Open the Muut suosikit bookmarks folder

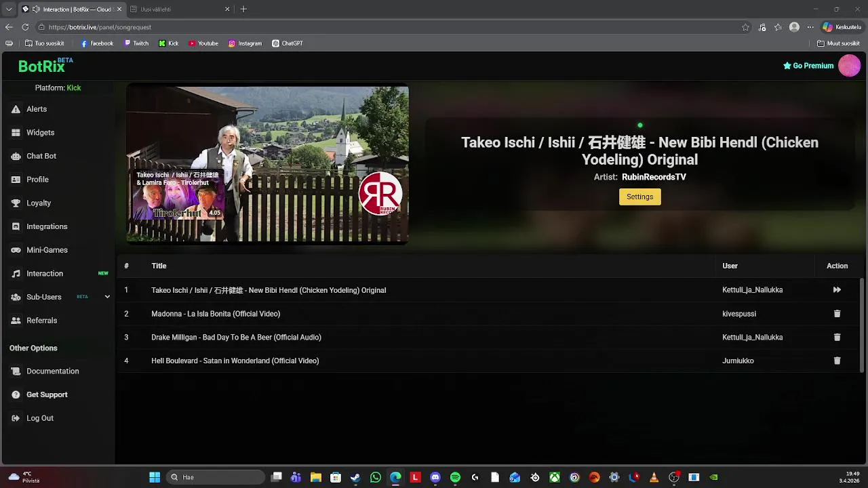(x=839, y=43)
